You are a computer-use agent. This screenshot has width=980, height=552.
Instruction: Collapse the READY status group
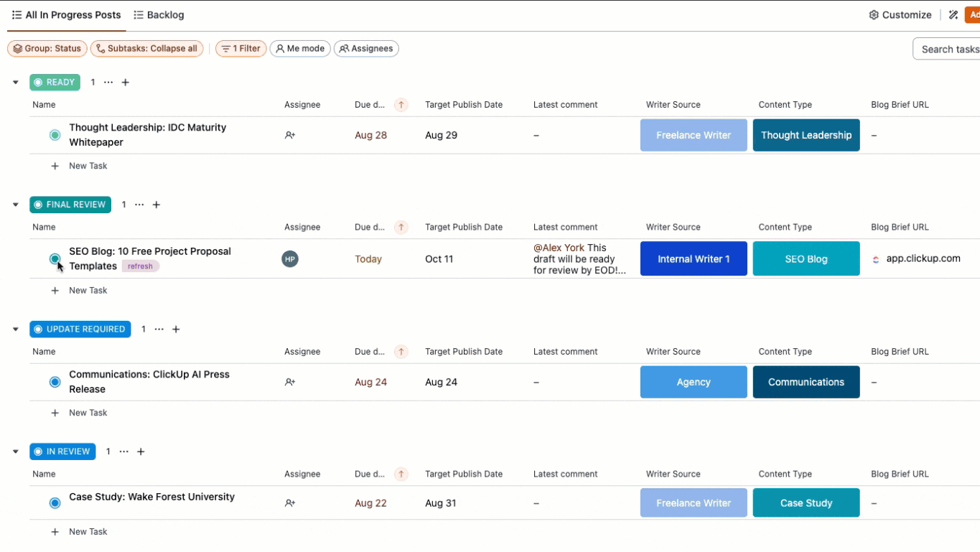pyautogui.click(x=16, y=83)
